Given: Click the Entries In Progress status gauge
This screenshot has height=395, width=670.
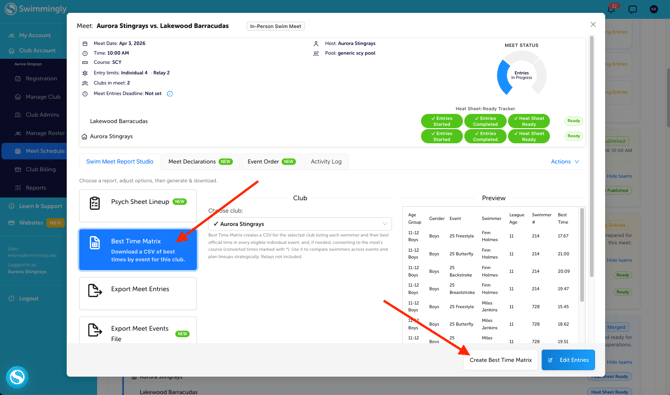Looking at the screenshot, I should coord(521,75).
